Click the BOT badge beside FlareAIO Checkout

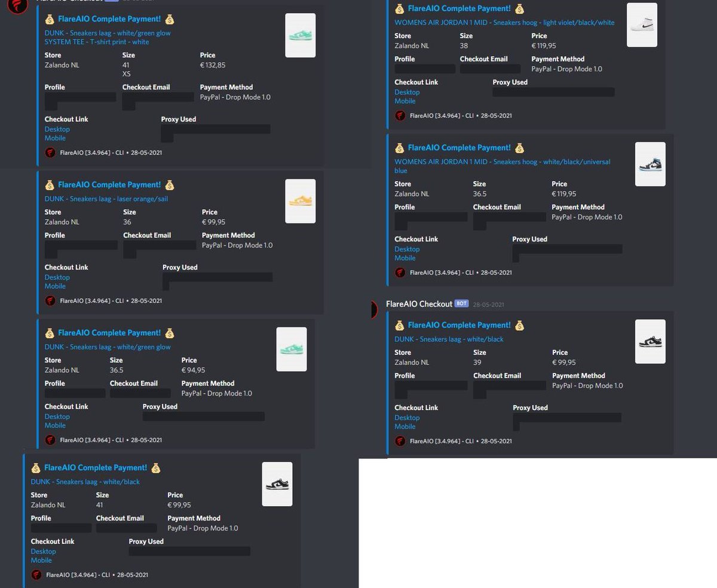461,304
